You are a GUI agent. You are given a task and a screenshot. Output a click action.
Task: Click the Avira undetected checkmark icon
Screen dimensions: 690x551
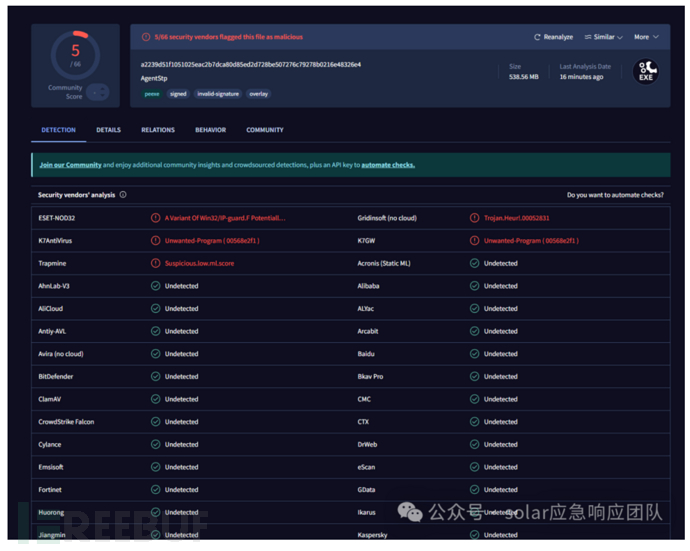(155, 354)
